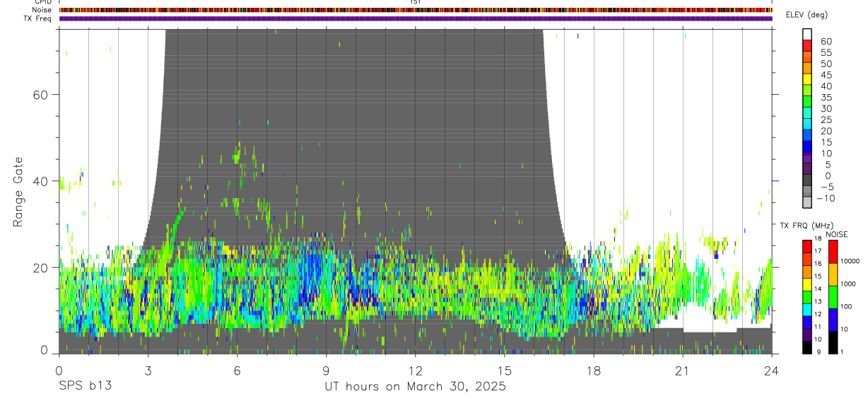The height and width of the screenshot is (401, 868).
Task: Click the purple TX Freq strip above the plot
Action: pyautogui.click(x=416, y=18)
